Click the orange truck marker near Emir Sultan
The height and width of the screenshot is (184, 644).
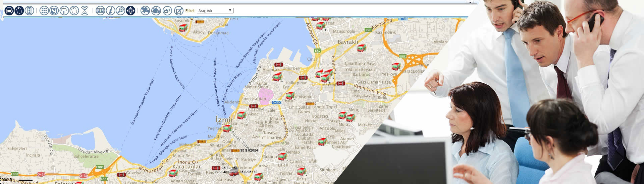pos(310,104)
